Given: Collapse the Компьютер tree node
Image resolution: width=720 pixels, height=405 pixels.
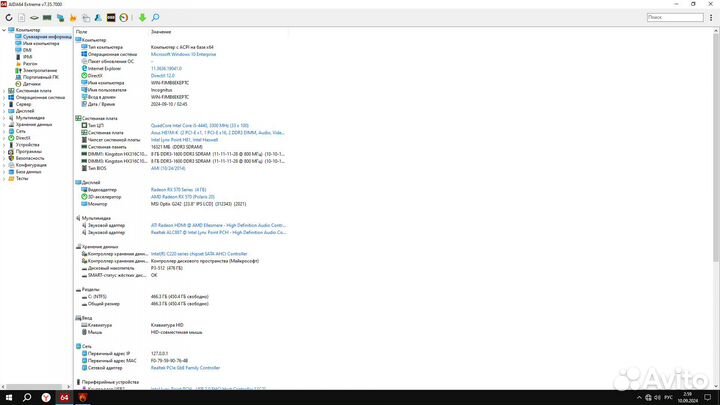Looking at the screenshot, I should point(4,30).
